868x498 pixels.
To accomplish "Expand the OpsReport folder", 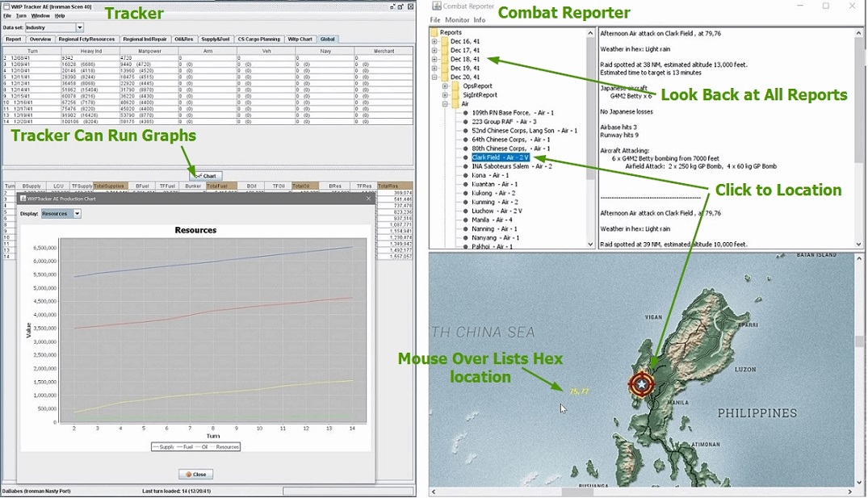I will [x=445, y=86].
